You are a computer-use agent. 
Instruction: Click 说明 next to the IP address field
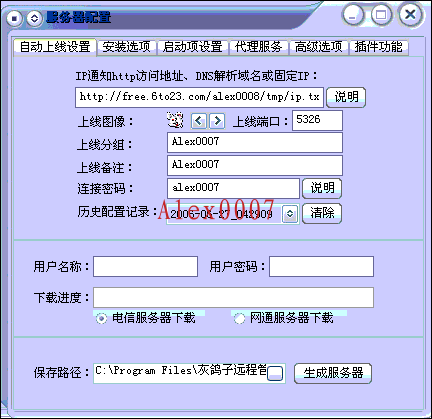(x=346, y=97)
